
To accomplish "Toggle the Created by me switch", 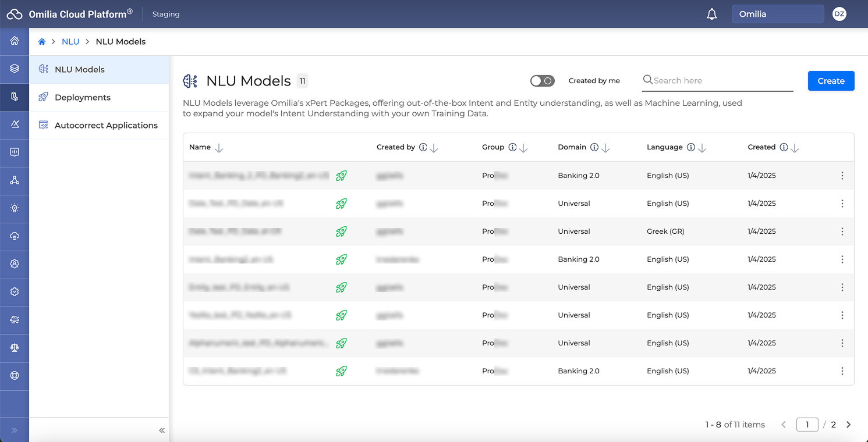I will click(542, 81).
